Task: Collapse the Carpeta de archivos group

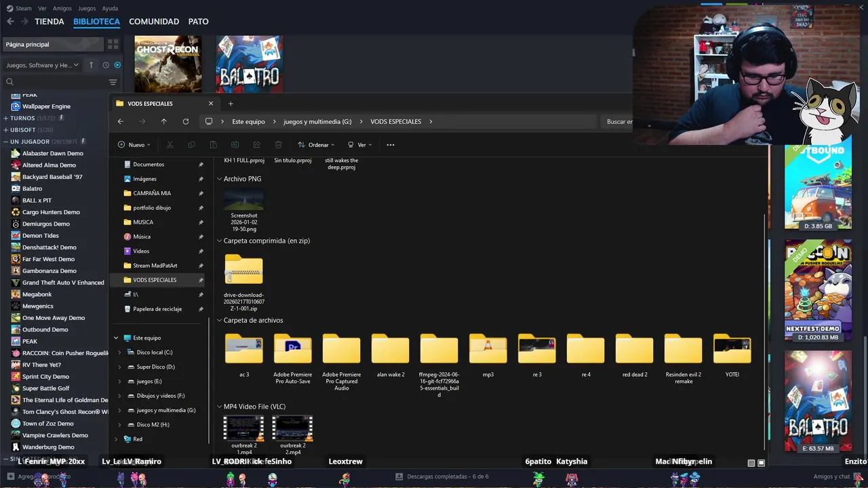Action: pos(220,320)
